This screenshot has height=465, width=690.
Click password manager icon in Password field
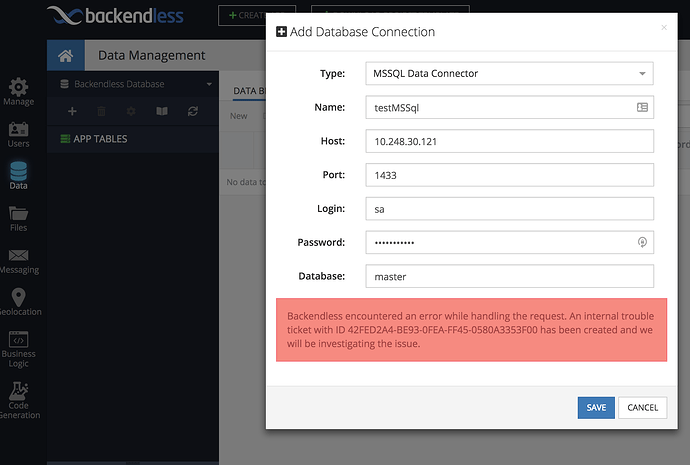click(x=642, y=242)
